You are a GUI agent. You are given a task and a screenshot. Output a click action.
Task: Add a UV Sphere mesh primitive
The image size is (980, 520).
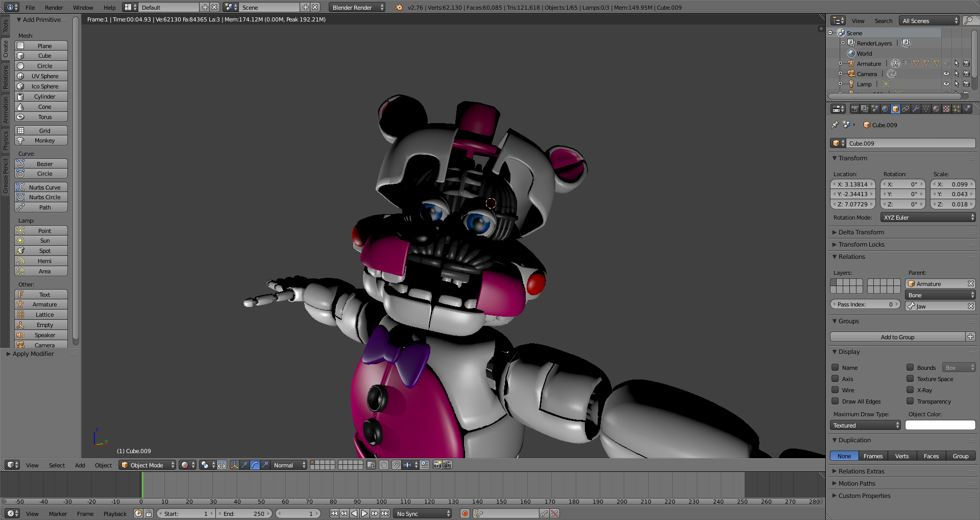41,76
